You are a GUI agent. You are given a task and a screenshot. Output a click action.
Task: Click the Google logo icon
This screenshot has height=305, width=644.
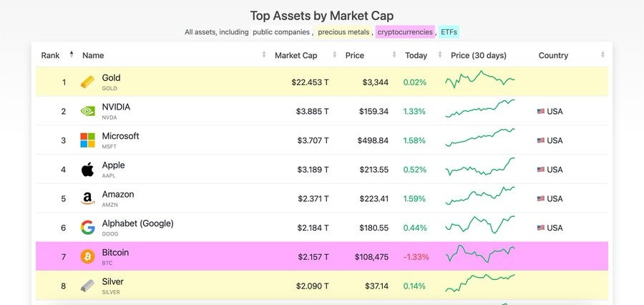[x=87, y=228]
